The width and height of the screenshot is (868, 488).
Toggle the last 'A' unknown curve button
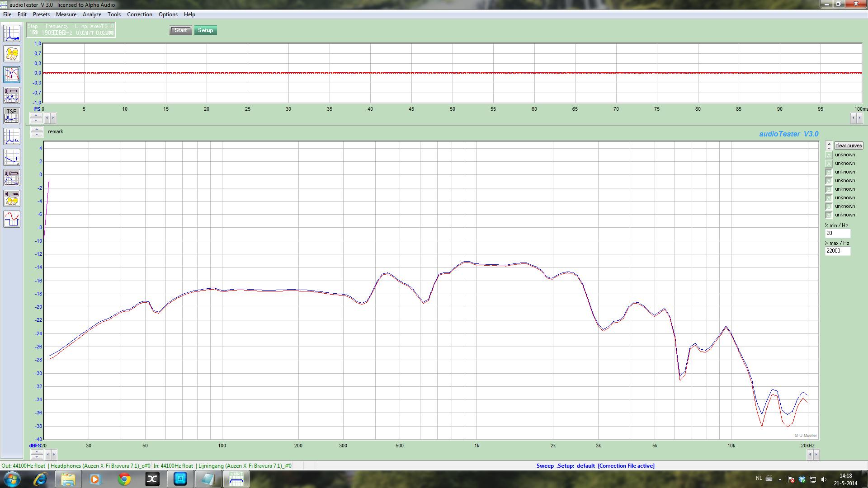[x=829, y=215]
